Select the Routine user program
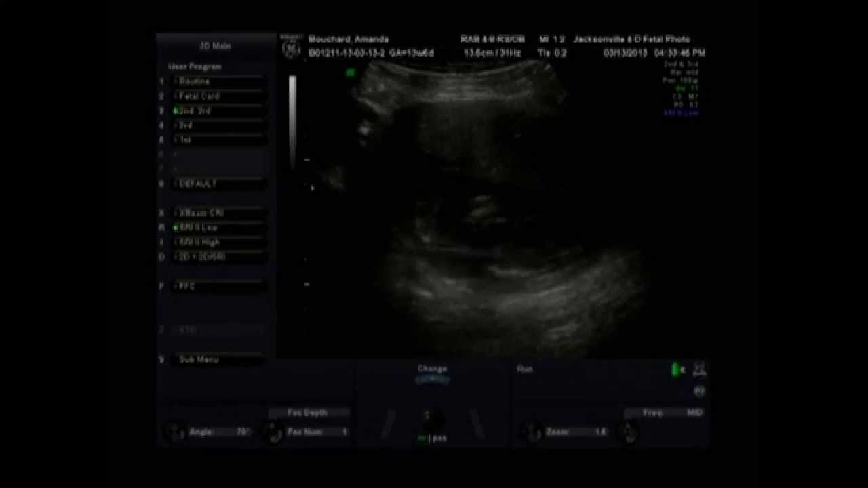 218,81
